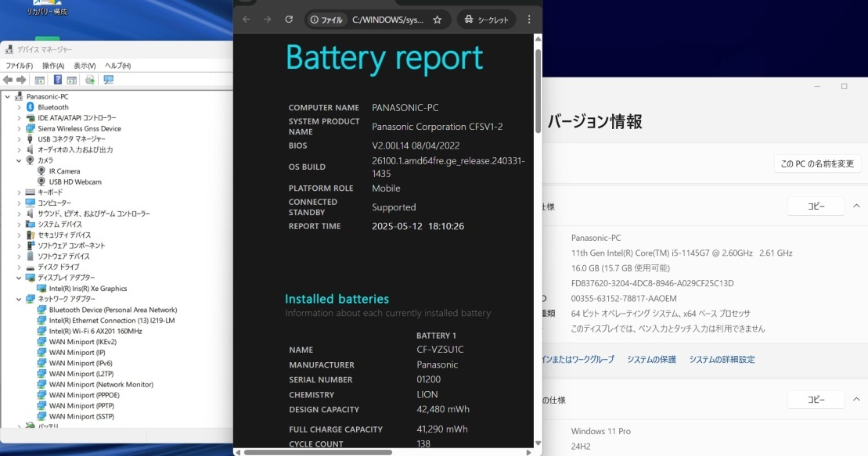
Task: Open the browser three-dot menu
Action: point(529,20)
